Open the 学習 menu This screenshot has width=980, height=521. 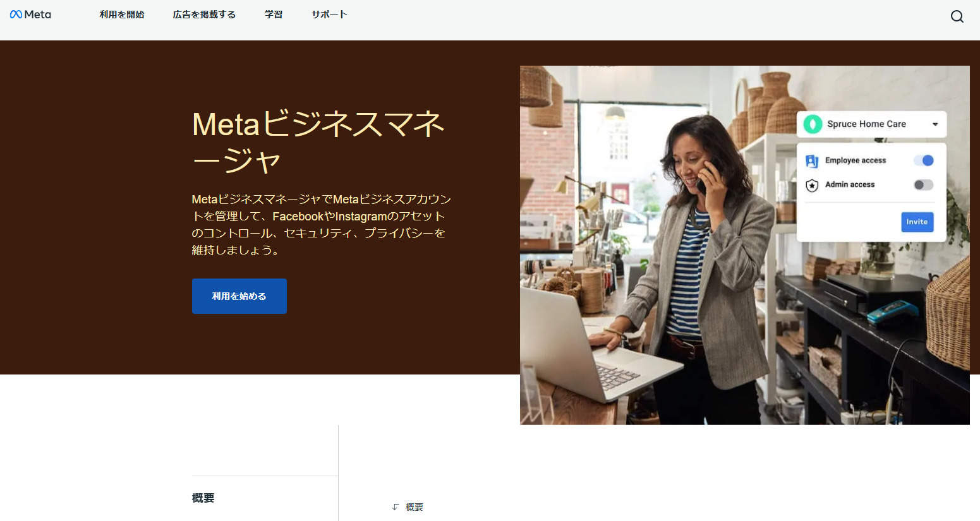point(274,15)
